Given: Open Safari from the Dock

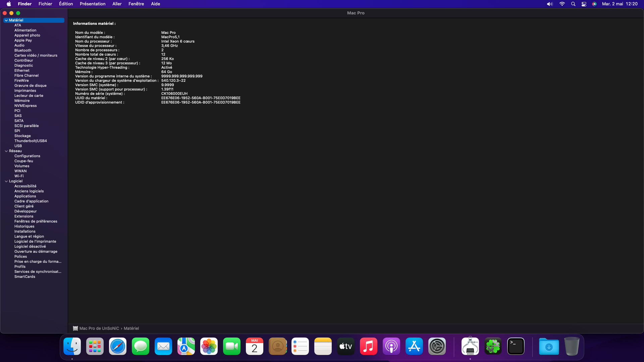Looking at the screenshot, I should coord(118,346).
